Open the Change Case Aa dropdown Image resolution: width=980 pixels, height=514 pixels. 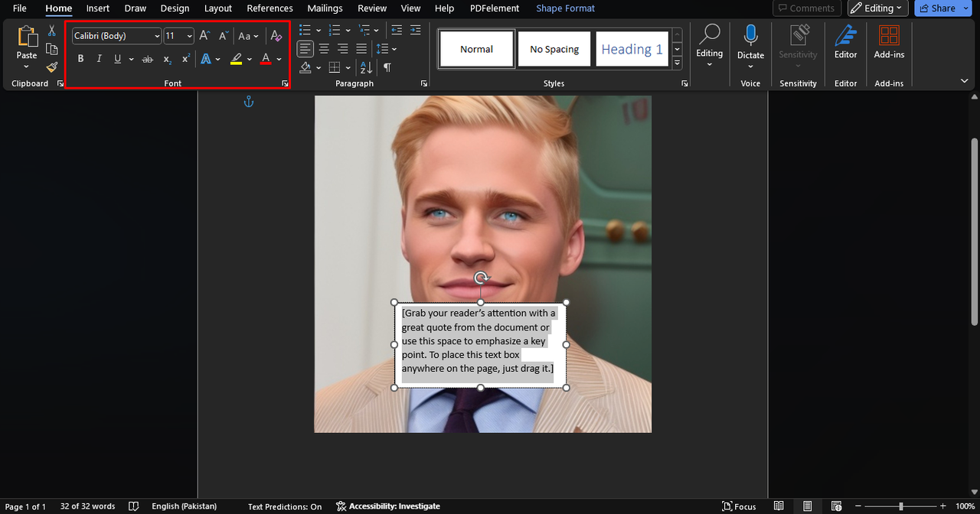[248, 36]
